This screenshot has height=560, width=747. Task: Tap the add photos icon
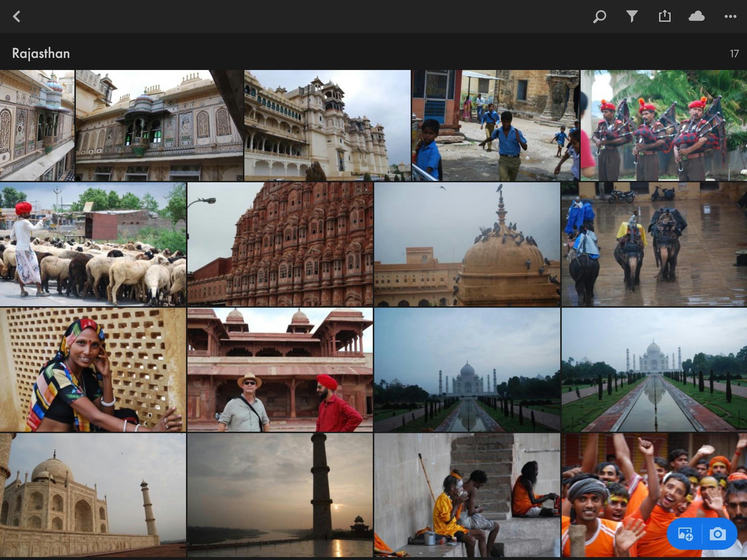[685, 534]
